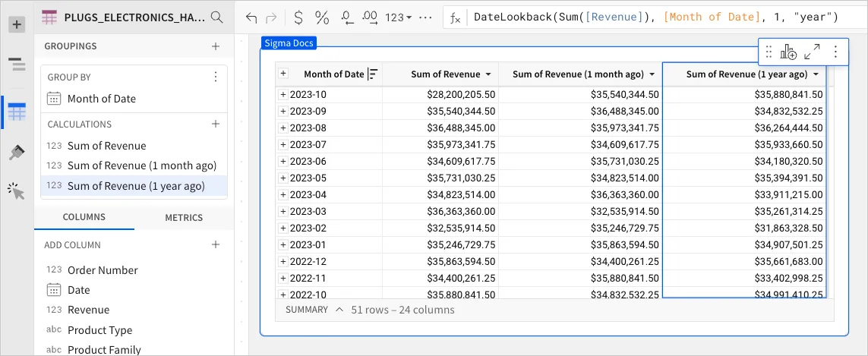
Task: Click the Month of Date column header
Action: [x=334, y=74]
